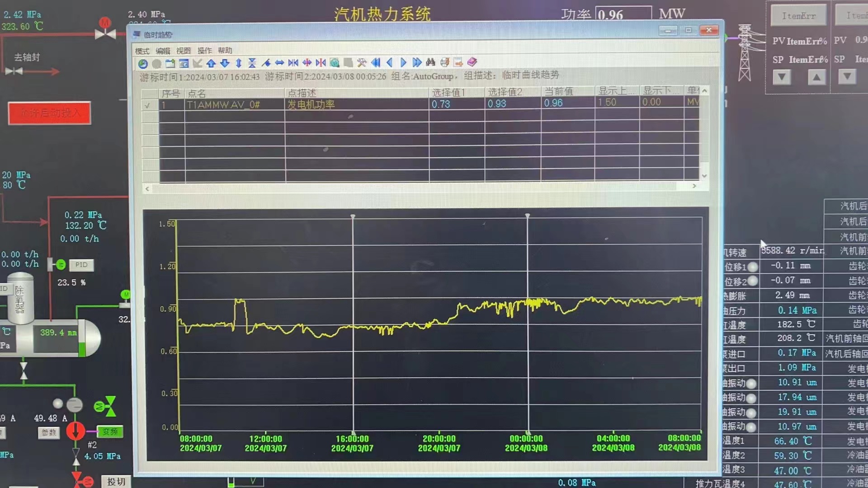Click the second trend cursor line handle
Image resolution: width=868 pixels, height=488 pixels.
(527, 216)
